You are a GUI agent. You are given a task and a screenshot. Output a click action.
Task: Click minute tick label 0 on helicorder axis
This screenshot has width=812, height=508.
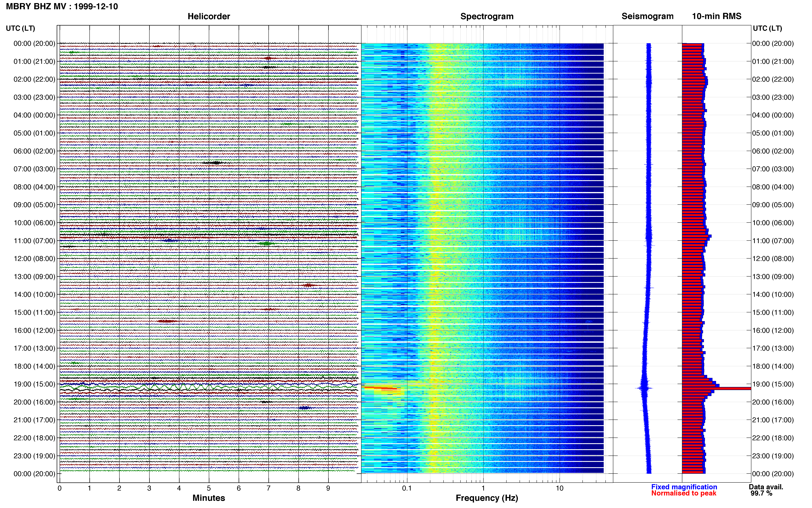click(59, 488)
